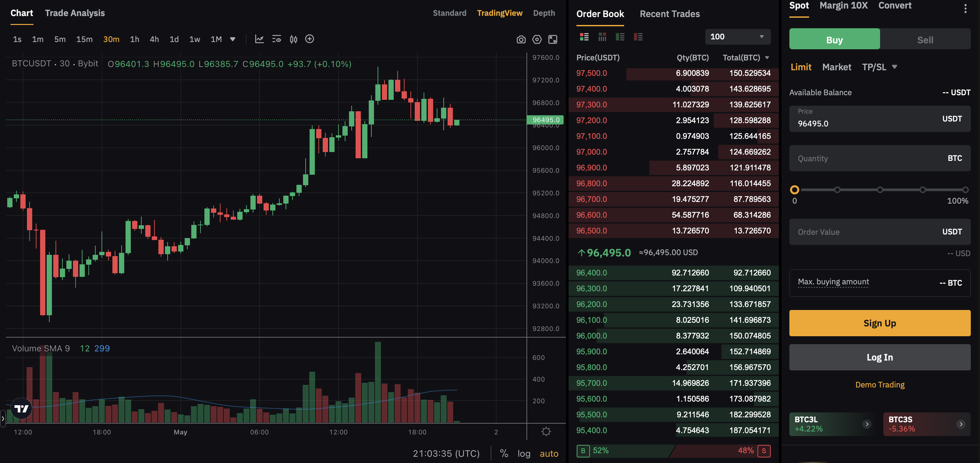Viewport: 980px width, 463px height.
Task: Expand the collapsed left side panel arrow
Action: coord(3,419)
